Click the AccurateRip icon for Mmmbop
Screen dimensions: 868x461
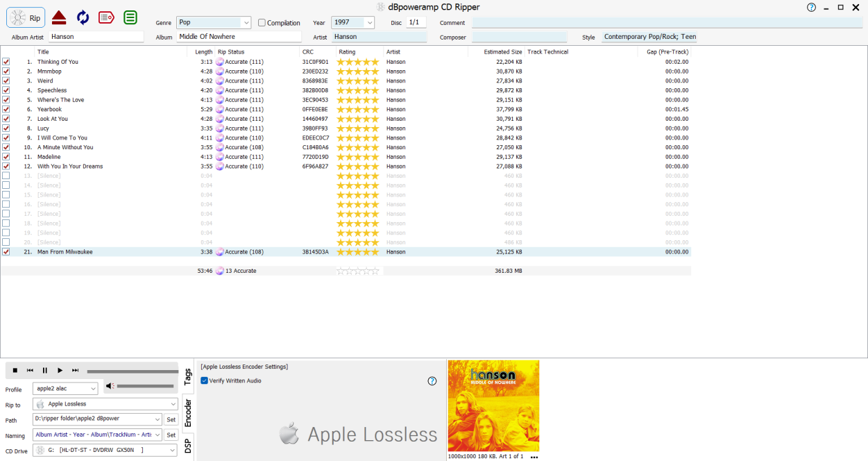click(x=219, y=72)
